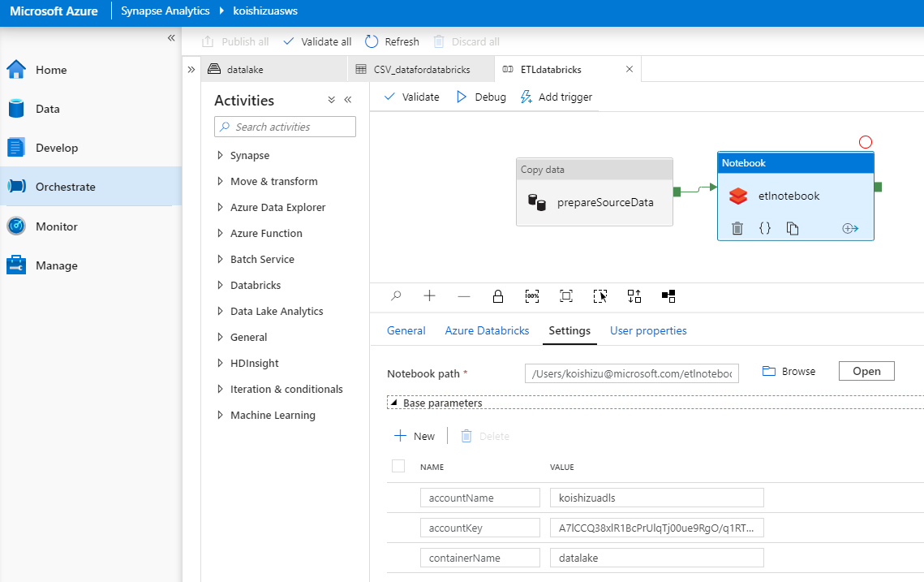
Task: Click the canvas layers icon
Action: coord(668,296)
